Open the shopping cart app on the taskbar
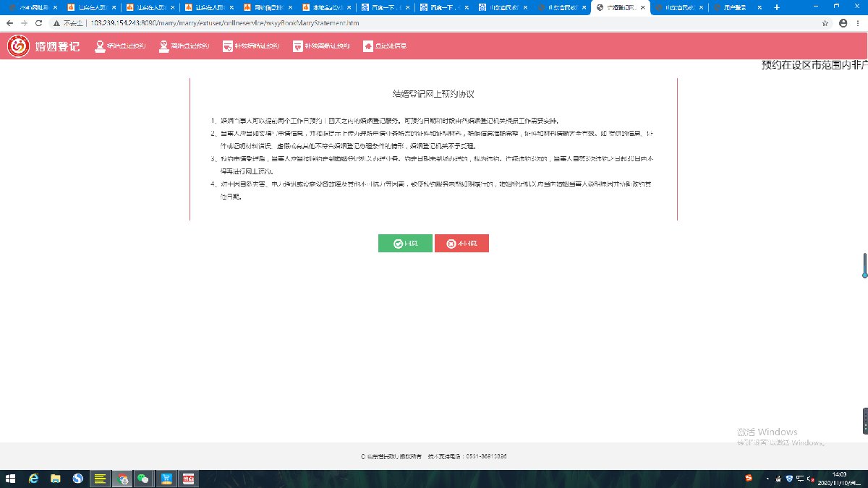The height and width of the screenshot is (488, 868). (x=166, y=479)
